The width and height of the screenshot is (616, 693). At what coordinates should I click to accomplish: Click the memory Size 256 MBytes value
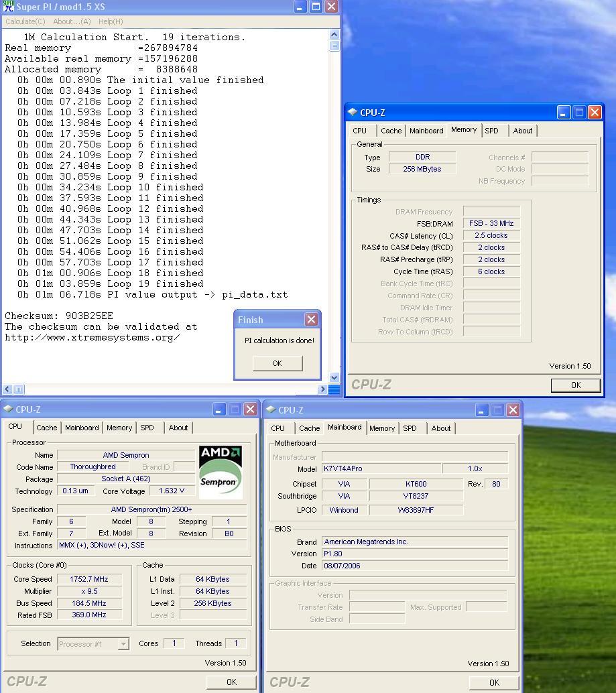[x=422, y=169]
